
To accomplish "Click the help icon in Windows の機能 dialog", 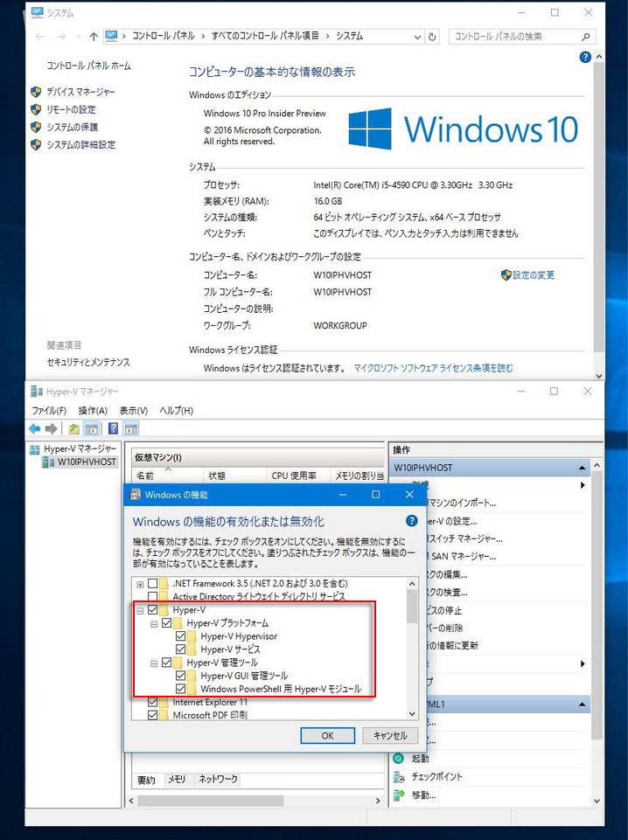I will coord(411,521).
